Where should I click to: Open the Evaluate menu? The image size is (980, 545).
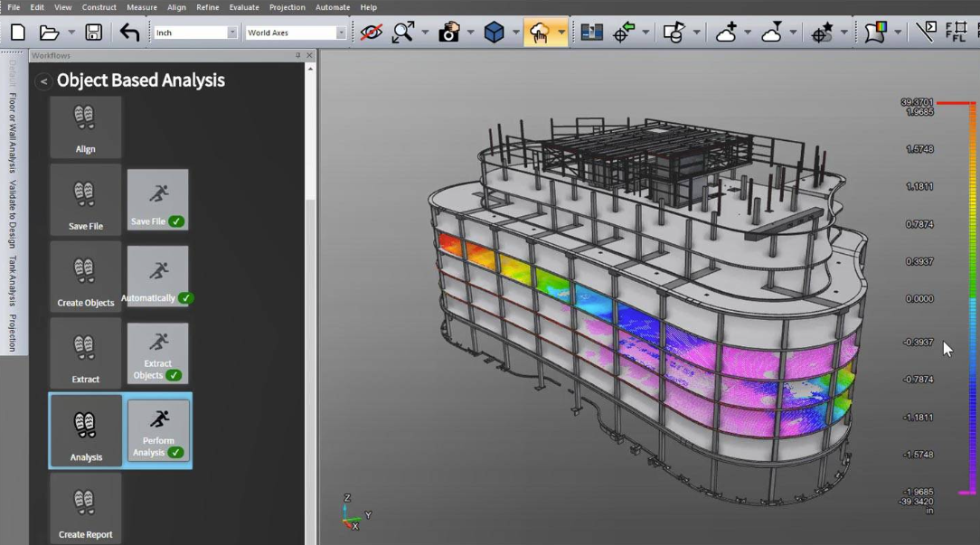click(244, 7)
